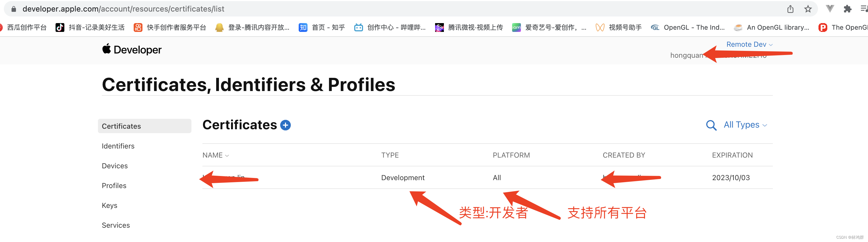Click the CREATED BY column header
This screenshot has height=242, width=868.
pyautogui.click(x=624, y=155)
